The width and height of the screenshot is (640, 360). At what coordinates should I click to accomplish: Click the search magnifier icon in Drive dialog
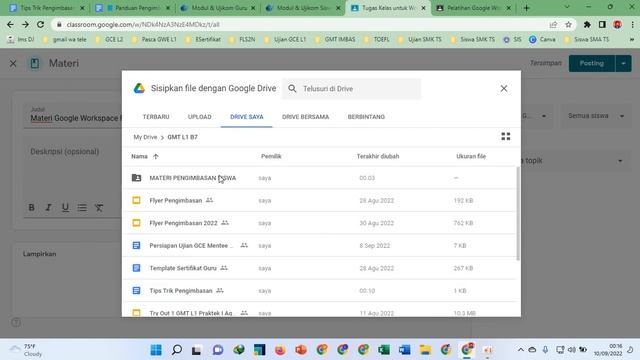coord(292,89)
